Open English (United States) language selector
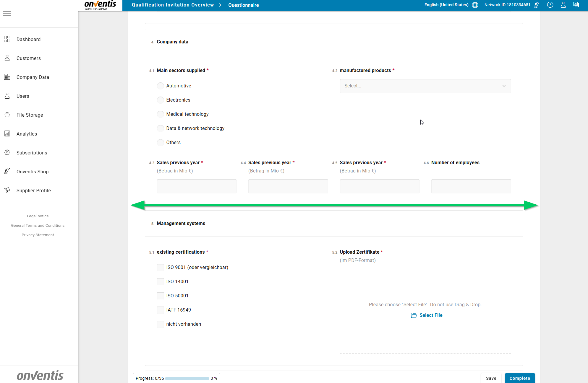588x383 pixels. coord(446,5)
